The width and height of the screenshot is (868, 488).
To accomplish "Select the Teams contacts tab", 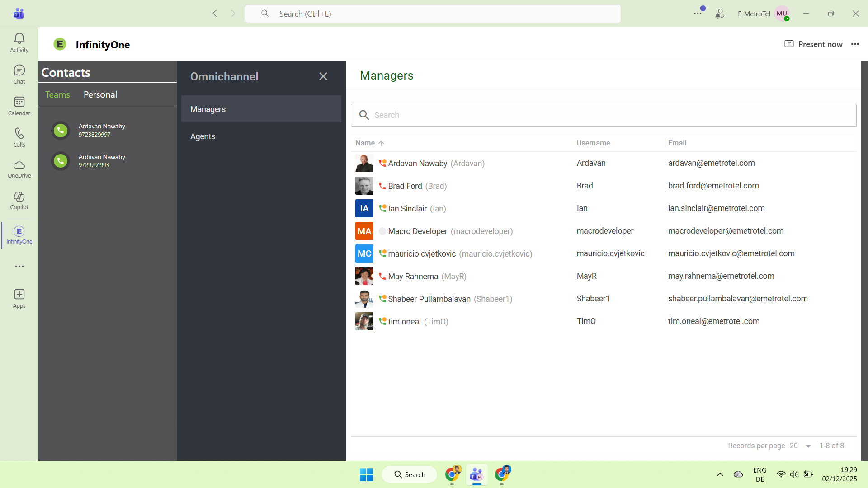I will [x=57, y=94].
